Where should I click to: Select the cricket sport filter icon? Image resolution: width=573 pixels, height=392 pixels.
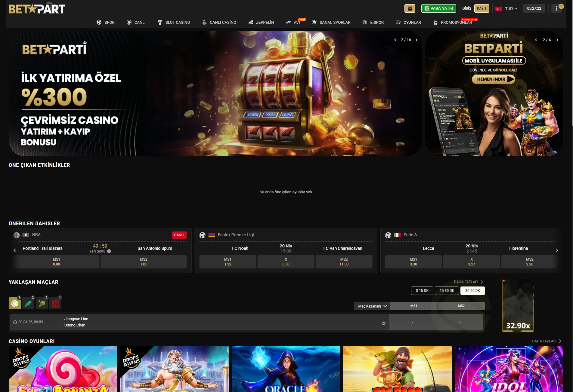pos(28,304)
